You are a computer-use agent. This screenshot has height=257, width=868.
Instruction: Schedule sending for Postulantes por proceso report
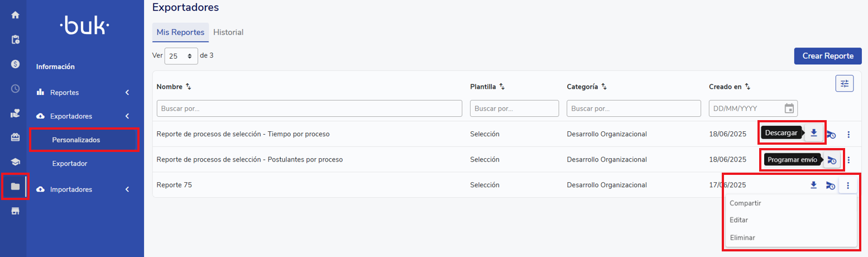pyautogui.click(x=831, y=160)
